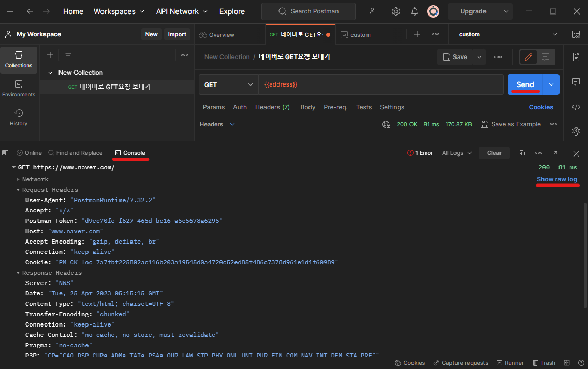Go forward with the right arrow
This screenshot has height=369, width=588.
[x=47, y=11]
